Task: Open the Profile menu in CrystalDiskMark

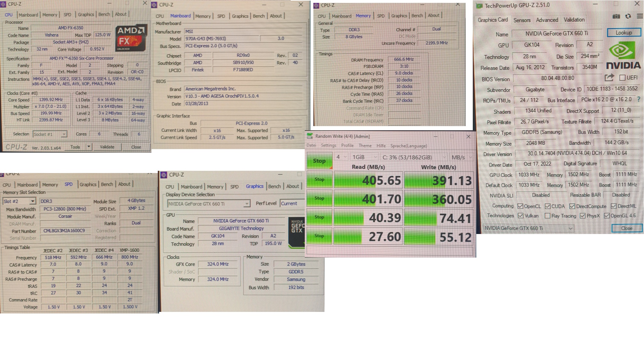Action: (347, 146)
